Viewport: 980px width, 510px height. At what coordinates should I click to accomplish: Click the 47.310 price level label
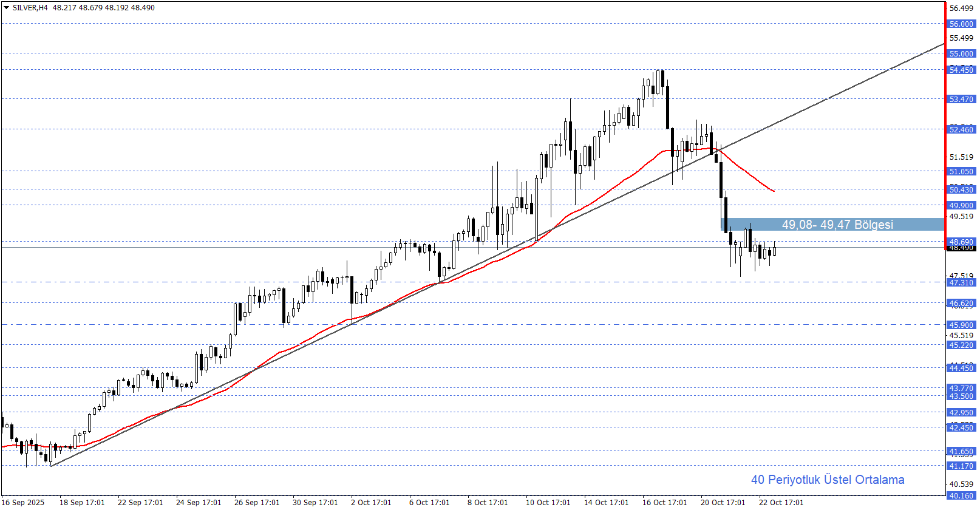pyautogui.click(x=961, y=283)
